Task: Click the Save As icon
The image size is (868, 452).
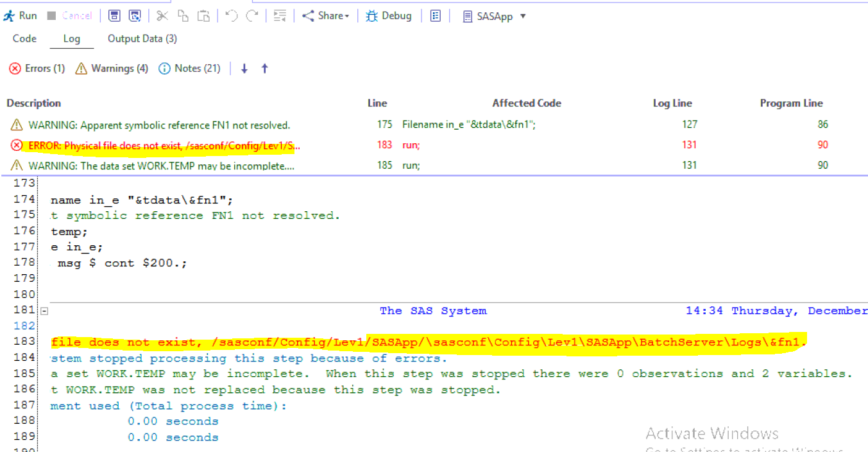Action: pos(135,16)
